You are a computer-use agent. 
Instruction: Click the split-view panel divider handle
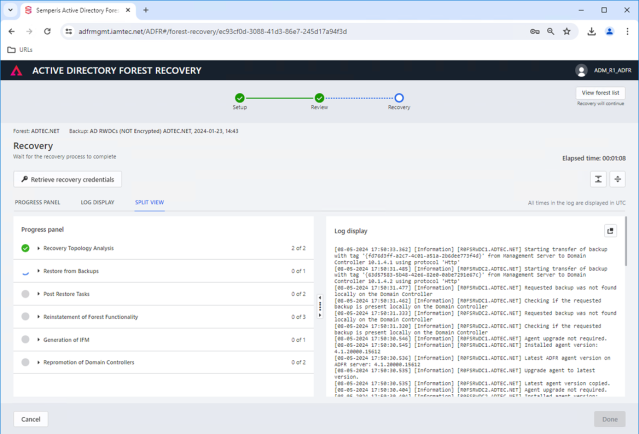320,306
